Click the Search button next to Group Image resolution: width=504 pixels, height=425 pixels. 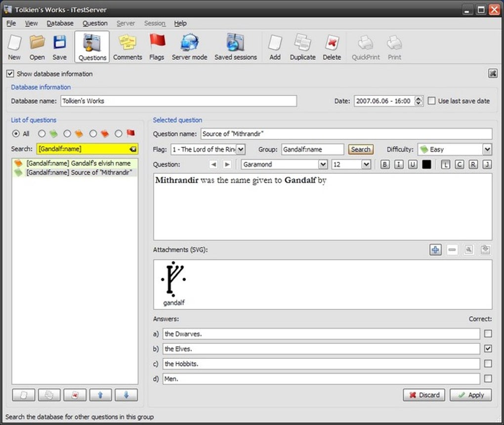pos(361,149)
